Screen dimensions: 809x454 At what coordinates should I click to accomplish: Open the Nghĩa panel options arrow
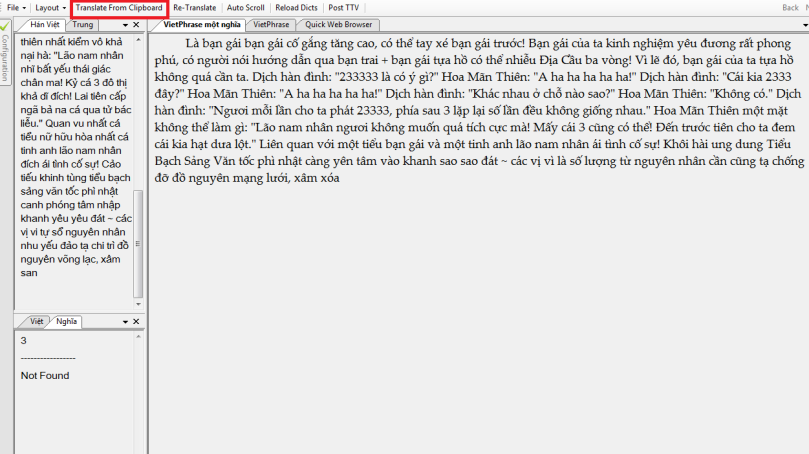[125, 321]
